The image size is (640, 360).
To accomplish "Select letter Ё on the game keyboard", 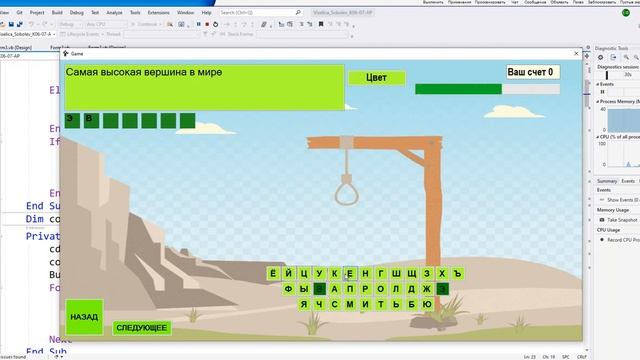I will [x=273, y=273].
